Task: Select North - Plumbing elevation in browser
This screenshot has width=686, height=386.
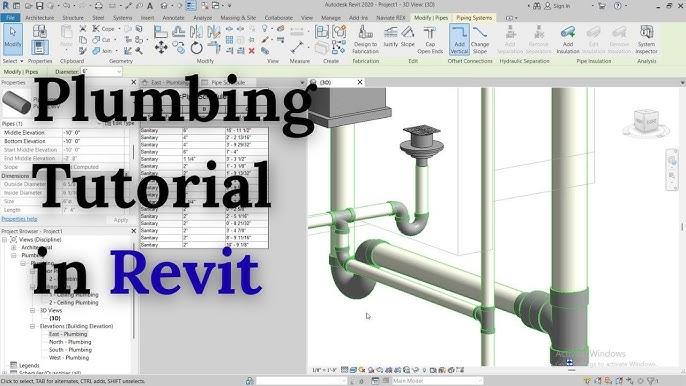Action: [70, 342]
